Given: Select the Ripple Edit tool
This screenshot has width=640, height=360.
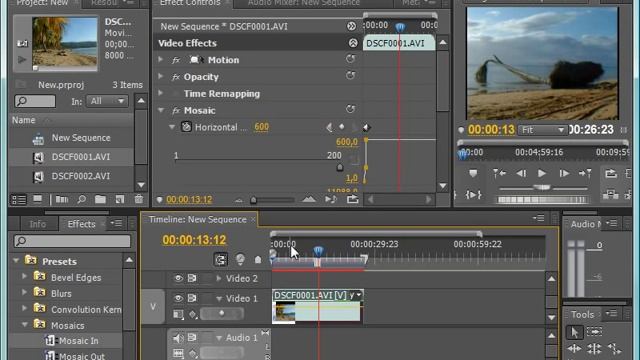Looking at the screenshot, I should click(574, 349).
